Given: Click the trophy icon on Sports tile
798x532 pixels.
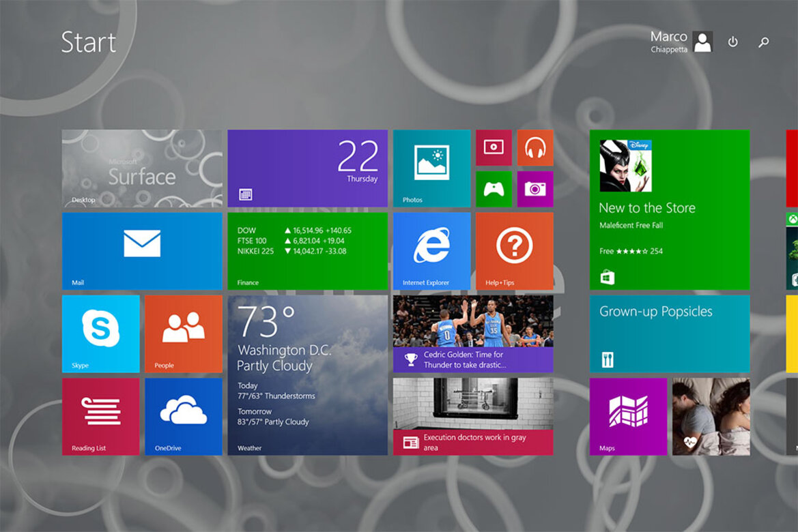Looking at the screenshot, I should coord(411,360).
